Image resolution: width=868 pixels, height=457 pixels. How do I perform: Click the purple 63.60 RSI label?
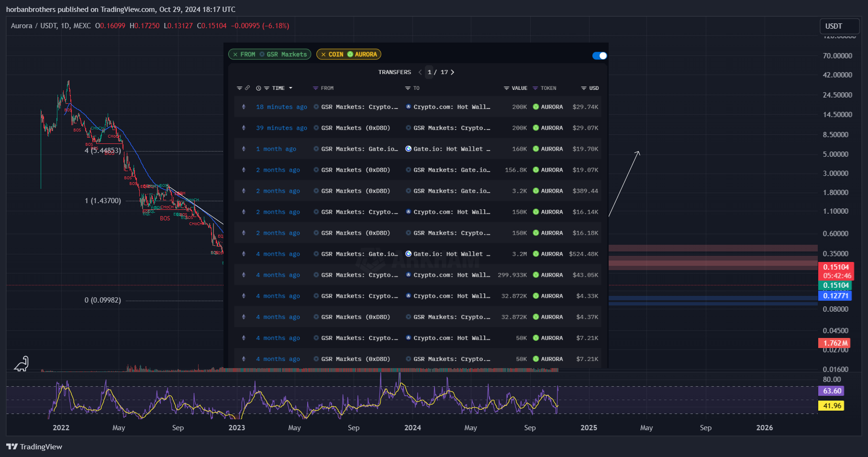832,391
